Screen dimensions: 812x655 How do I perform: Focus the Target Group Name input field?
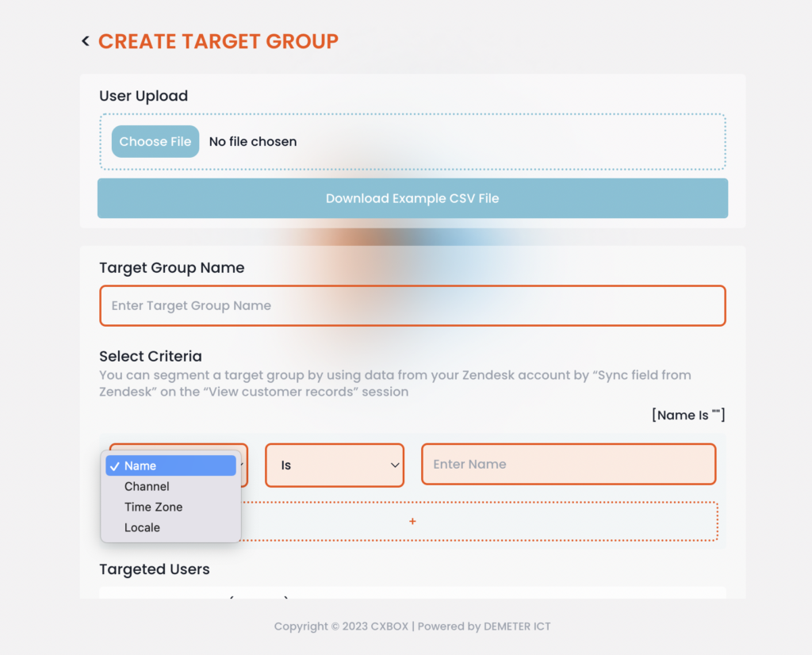[x=412, y=305]
